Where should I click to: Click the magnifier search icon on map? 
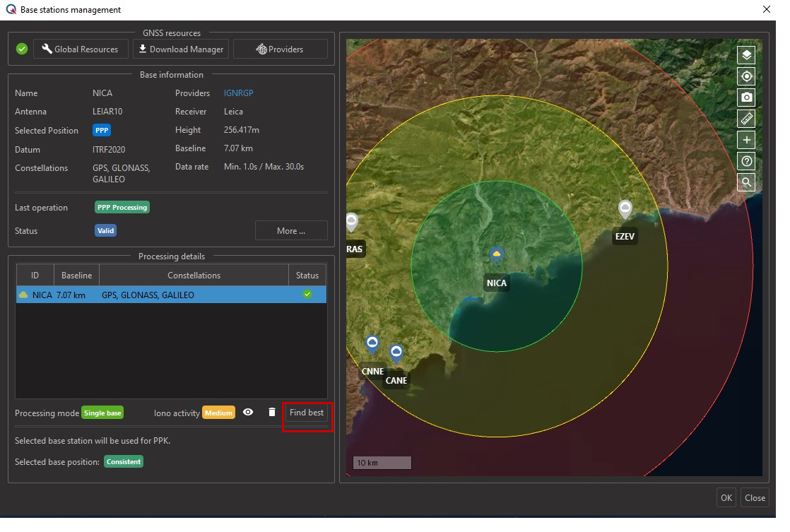point(746,182)
